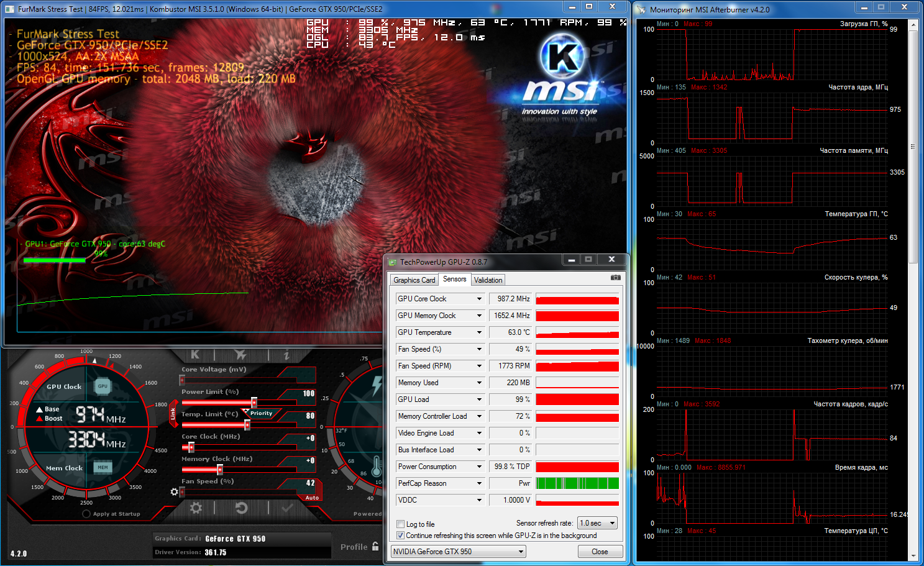Open Afterburner settings gear below the sliders
This screenshot has height=566, width=924.
pyautogui.click(x=196, y=508)
